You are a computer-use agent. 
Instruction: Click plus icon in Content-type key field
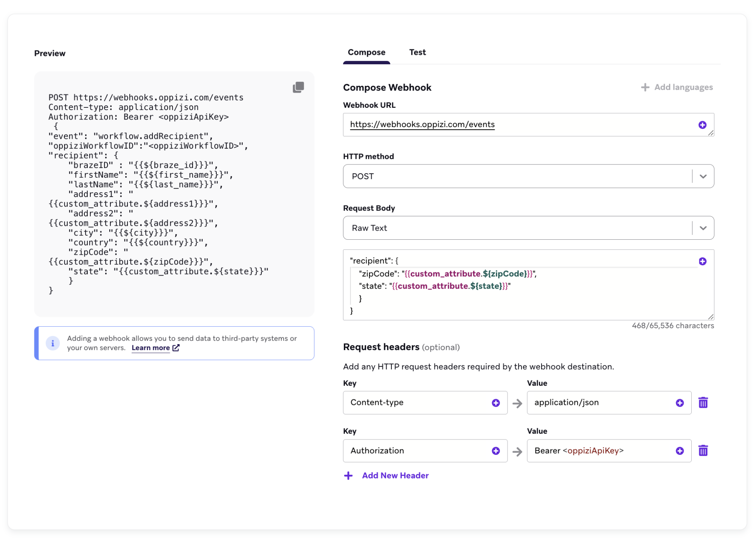pyautogui.click(x=495, y=403)
